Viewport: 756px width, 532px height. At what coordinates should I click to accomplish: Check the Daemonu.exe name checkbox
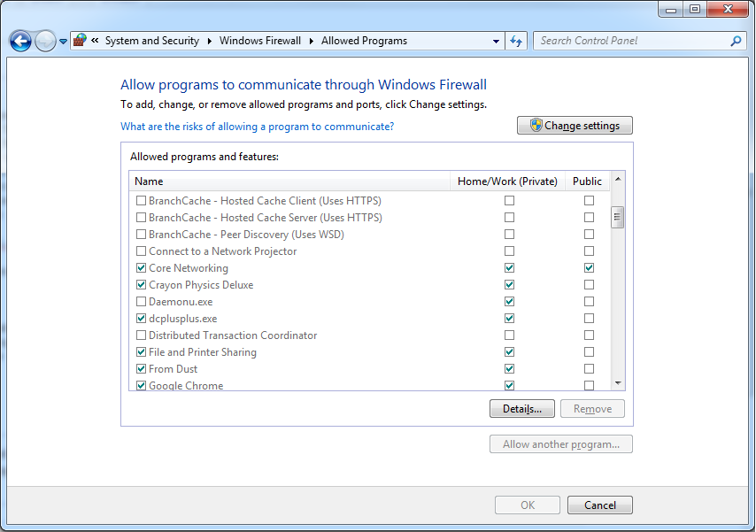(142, 302)
